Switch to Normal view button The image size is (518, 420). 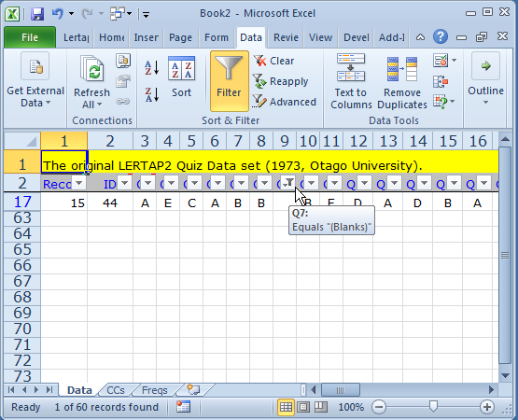point(286,407)
